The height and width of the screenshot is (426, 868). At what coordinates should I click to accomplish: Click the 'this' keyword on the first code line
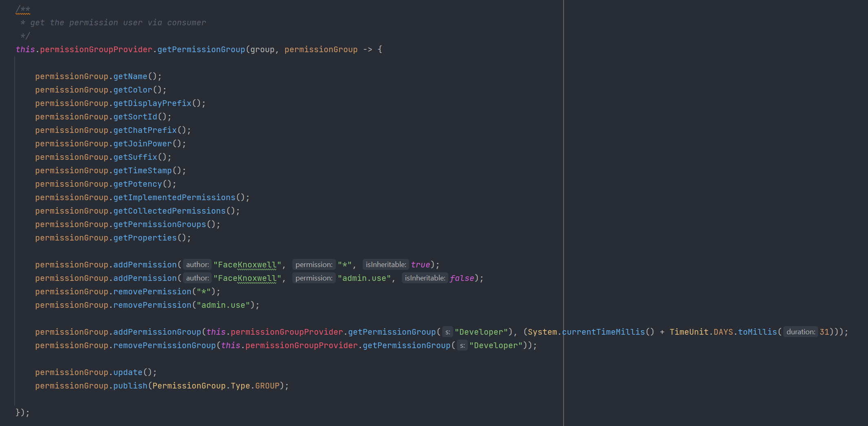pos(25,49)
